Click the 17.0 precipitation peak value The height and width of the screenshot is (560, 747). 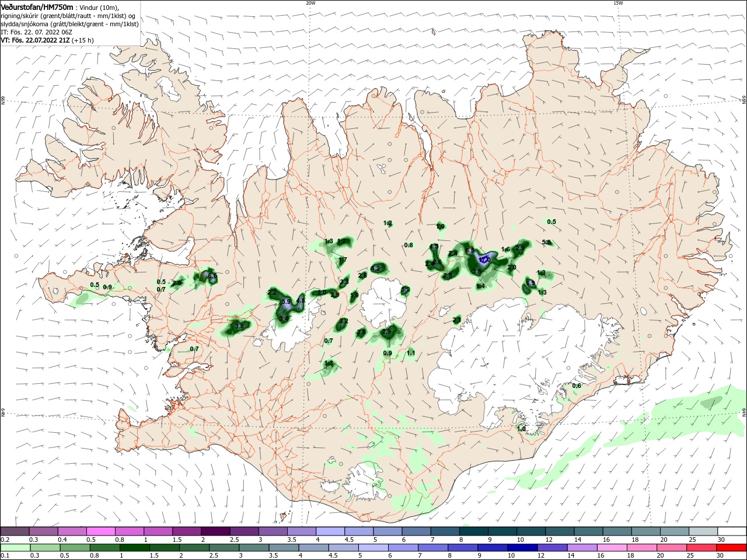pos(484,260)
